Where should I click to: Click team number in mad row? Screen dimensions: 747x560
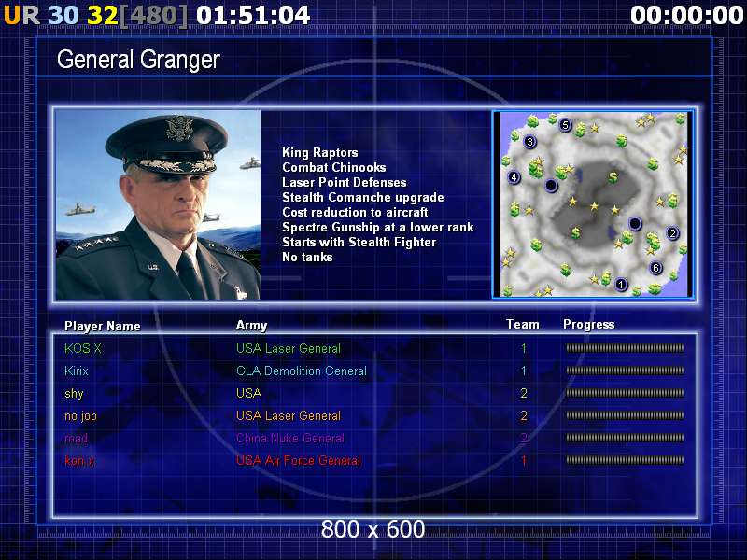[x=524, y=438]
